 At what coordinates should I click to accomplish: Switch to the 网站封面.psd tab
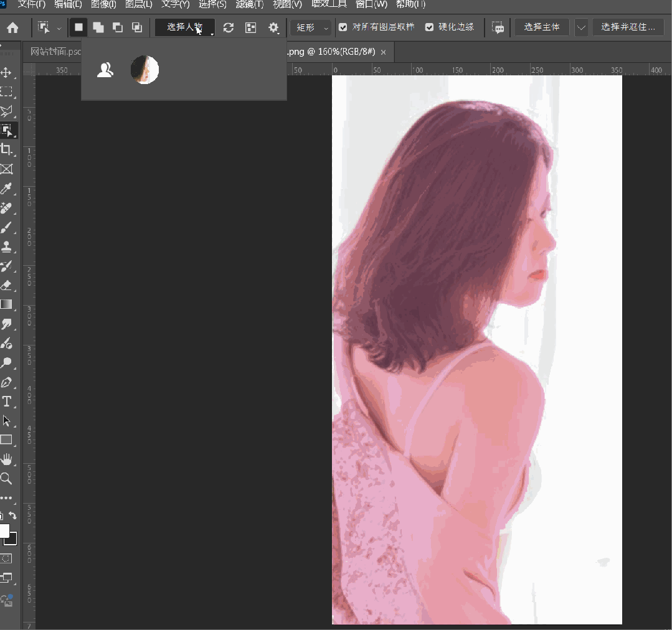tap(56, 52)
